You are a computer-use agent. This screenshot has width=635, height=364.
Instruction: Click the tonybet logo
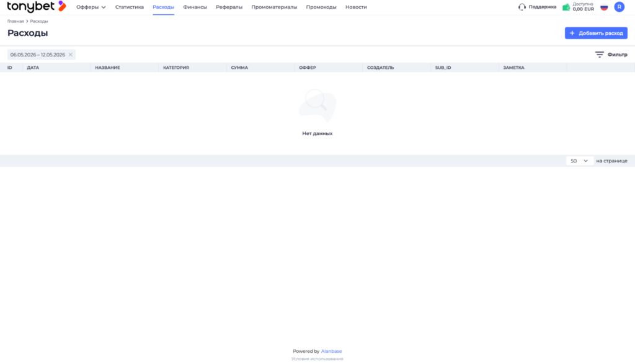pos(37,6)
